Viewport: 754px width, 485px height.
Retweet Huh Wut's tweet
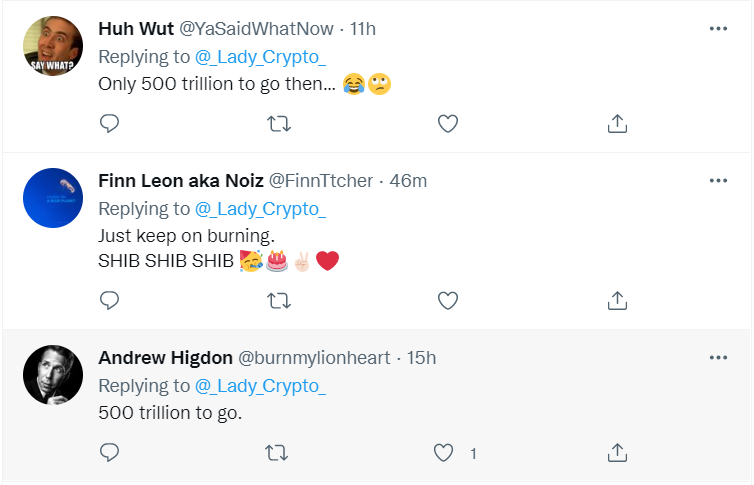tap(280, 123)
